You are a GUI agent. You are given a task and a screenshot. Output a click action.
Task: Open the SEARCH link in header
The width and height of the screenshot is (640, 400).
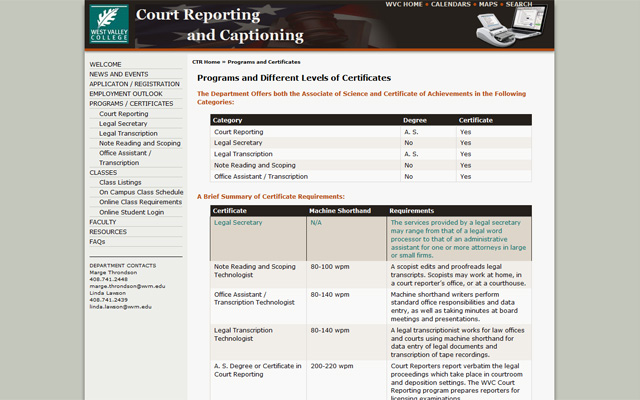click(x=519, y=4)
